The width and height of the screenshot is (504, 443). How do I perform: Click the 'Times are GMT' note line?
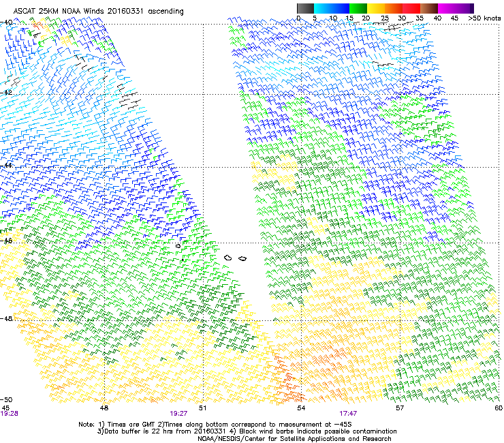pyautogui.click(x=215, y=425)
